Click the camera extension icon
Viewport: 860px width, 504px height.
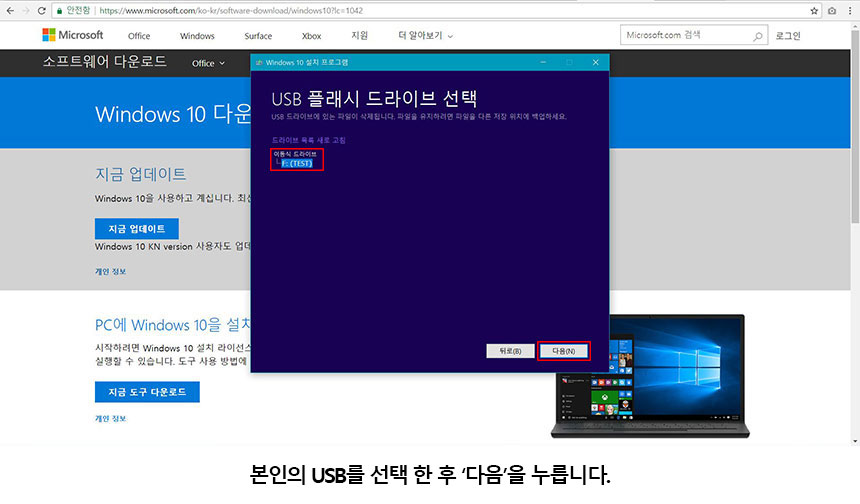832,10
